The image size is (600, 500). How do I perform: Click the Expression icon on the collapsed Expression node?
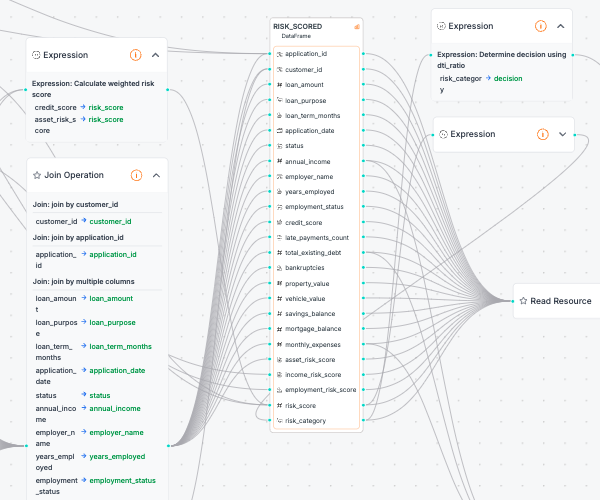443,134
